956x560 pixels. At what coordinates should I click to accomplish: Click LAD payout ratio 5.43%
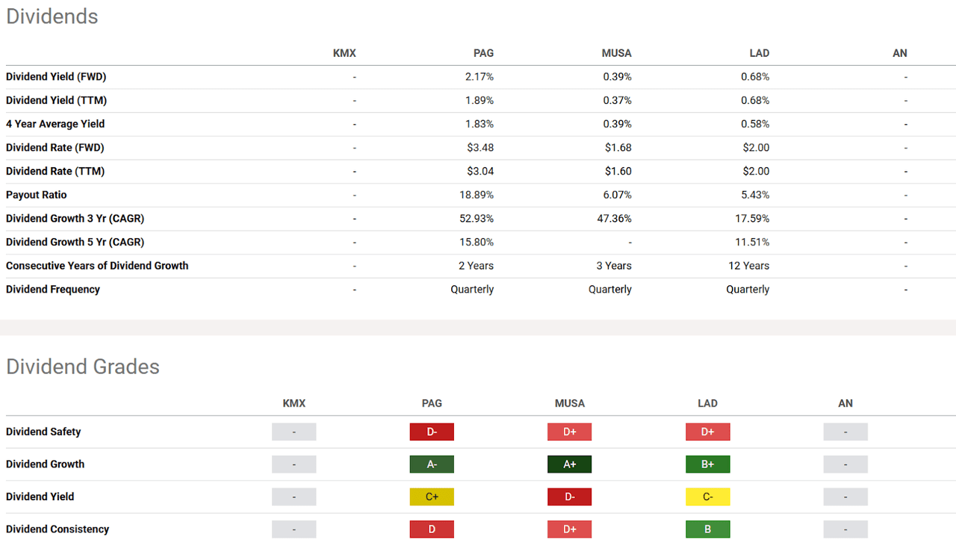coord(755,195)
